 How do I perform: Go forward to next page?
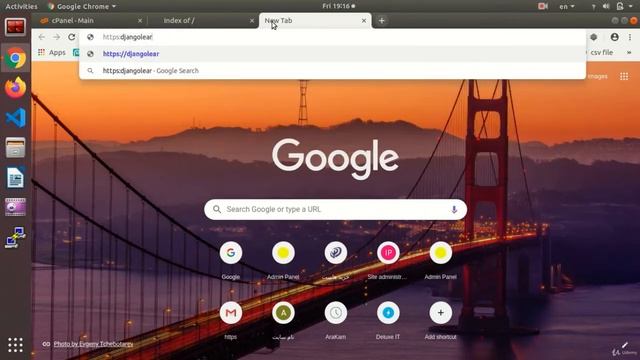coord(56,37)
